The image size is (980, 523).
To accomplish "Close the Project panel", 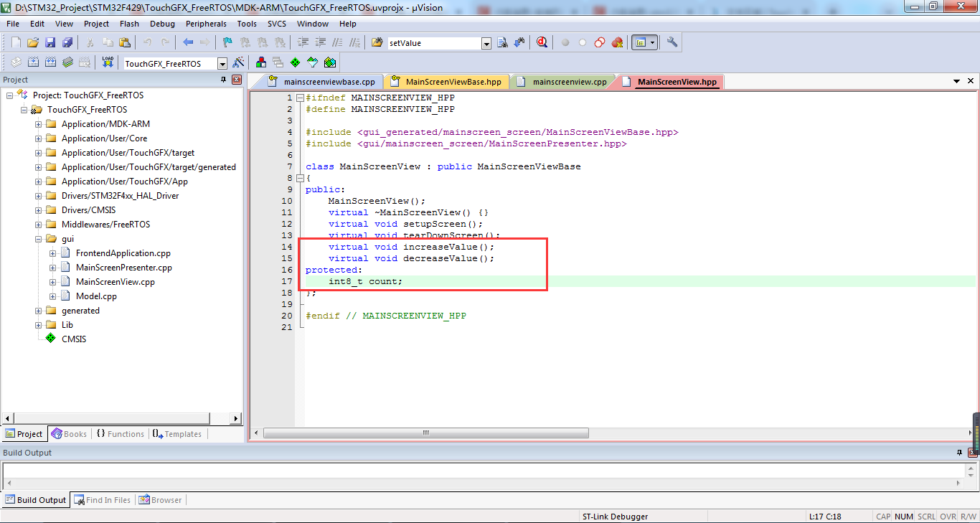I will [236, 80].
